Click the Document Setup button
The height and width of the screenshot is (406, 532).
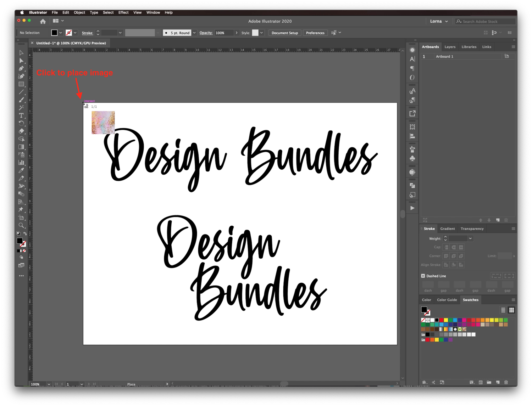[x=285, y=33]
